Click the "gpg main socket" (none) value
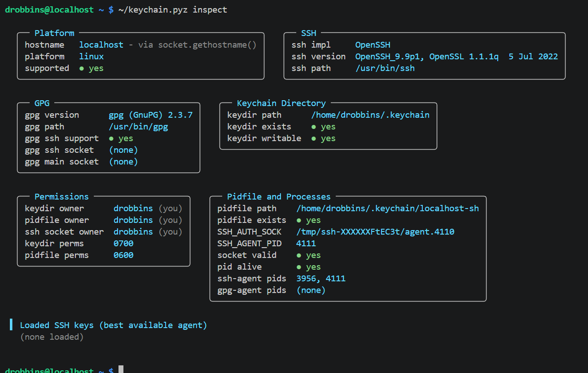 [x=123, y=162]
